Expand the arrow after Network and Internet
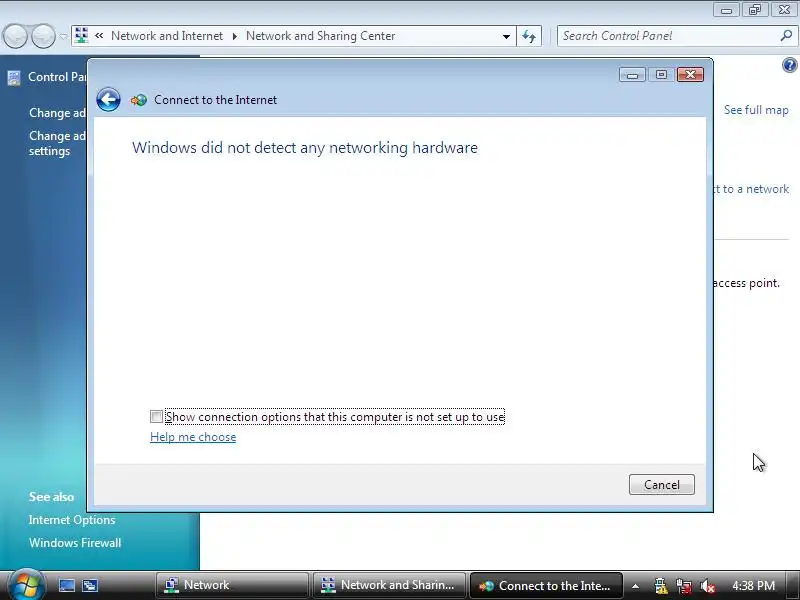Image resolution: width=800 pixels, height=600 pixels. tap(235, 36)
